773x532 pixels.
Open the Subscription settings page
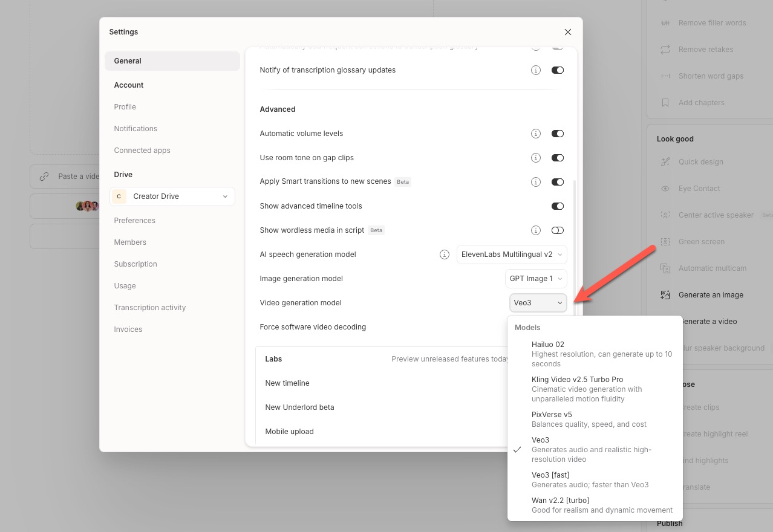click(135, 264)
